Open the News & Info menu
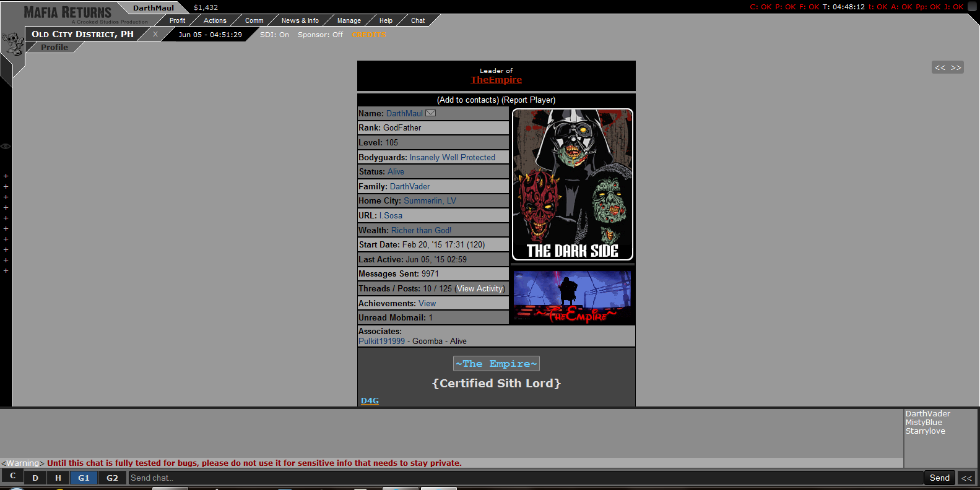The width and height of the screenshot is (980, 490). (300, 20)
